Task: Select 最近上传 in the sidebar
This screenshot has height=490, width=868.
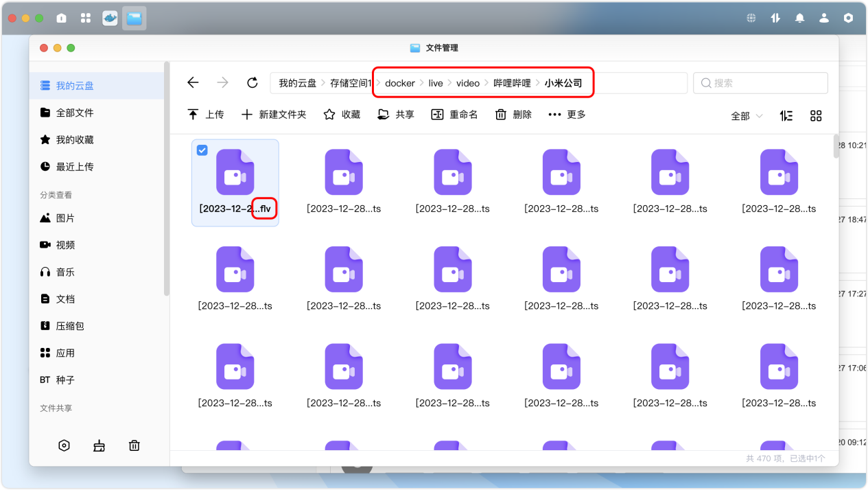Action: pyautogui.click(x=69, y=166)
